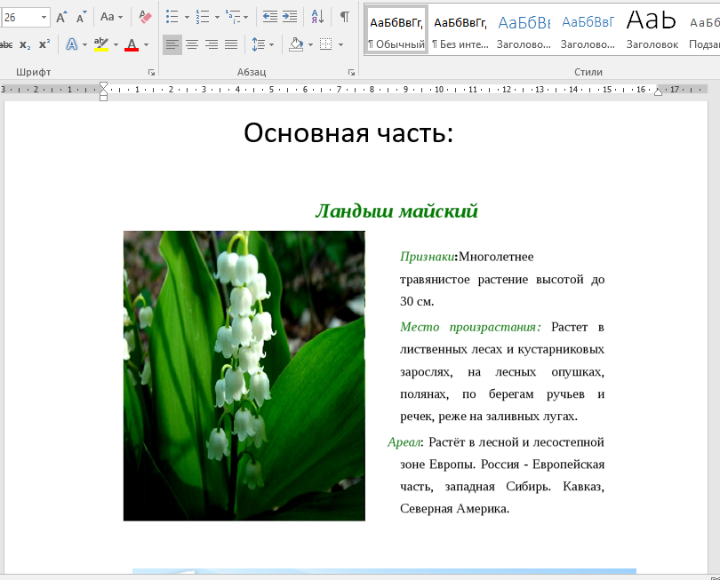This screenshot has width=728, height=580.
Task: Click the right indent marker on ruler
Action: coord(658,91)
